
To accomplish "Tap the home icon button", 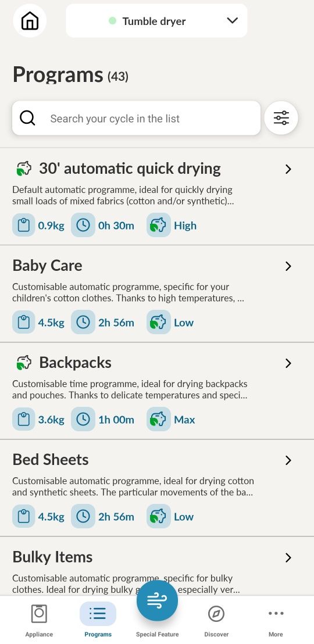I will pyautogui.click(x=30, y=20).
